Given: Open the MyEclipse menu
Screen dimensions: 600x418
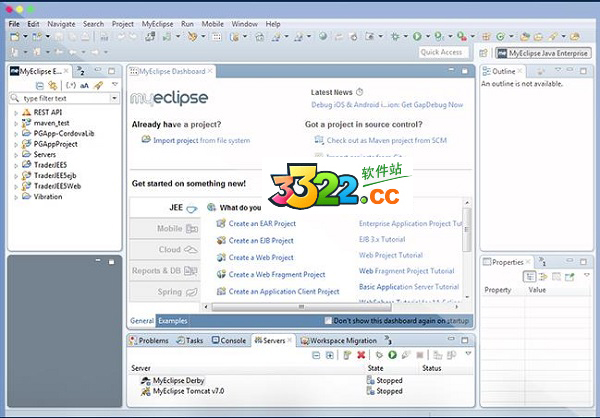Looking at the screenshot, I should pyautogui.click(x=157, y=24).
